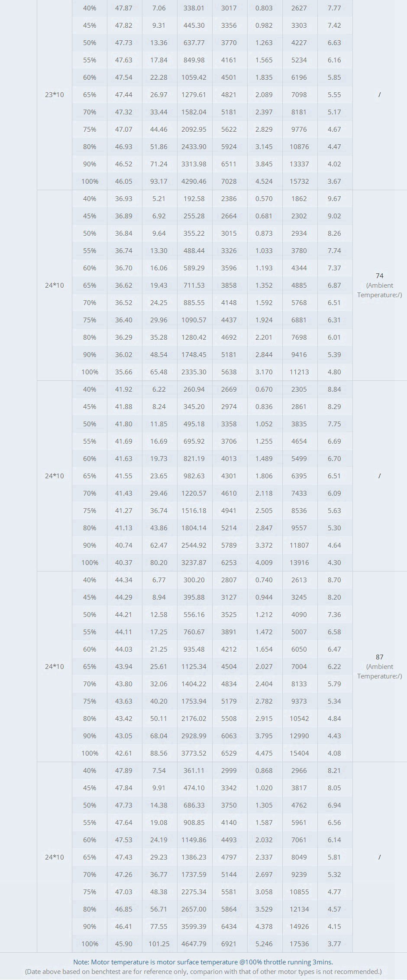
Task: Select power value 4647.79
Action: [x=194, y=944]
